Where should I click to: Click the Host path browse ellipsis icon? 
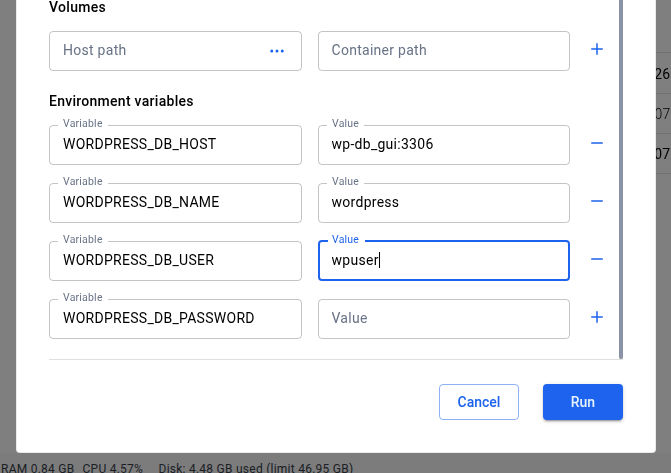coord(277,50)
